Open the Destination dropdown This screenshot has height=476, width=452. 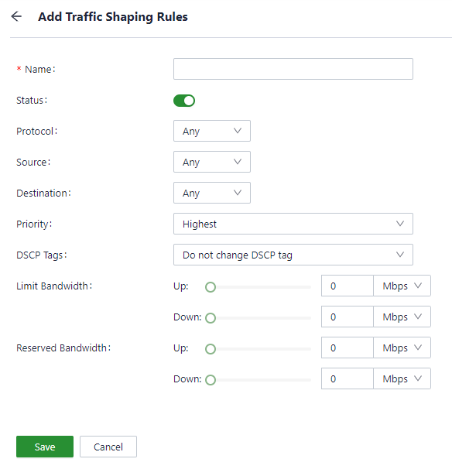pos(212,193)
